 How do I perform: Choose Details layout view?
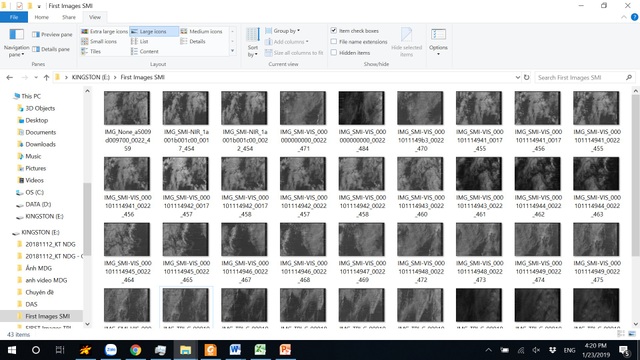point(193,42)
